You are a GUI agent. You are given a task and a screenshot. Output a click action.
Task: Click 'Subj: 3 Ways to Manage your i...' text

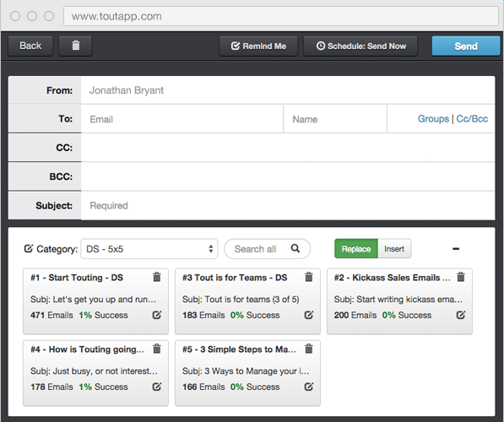pyautogui.click(x=246, y=371)
